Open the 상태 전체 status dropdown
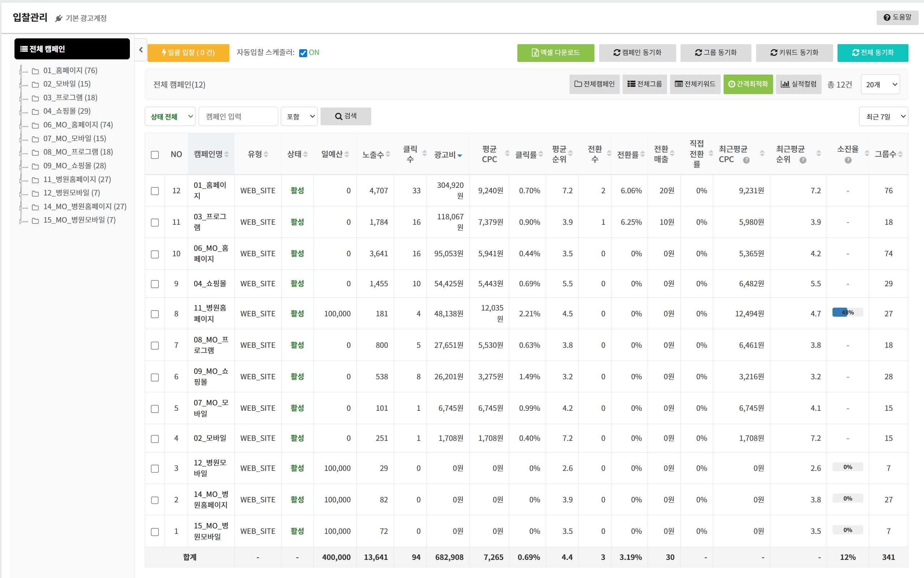 click(170, 117)
